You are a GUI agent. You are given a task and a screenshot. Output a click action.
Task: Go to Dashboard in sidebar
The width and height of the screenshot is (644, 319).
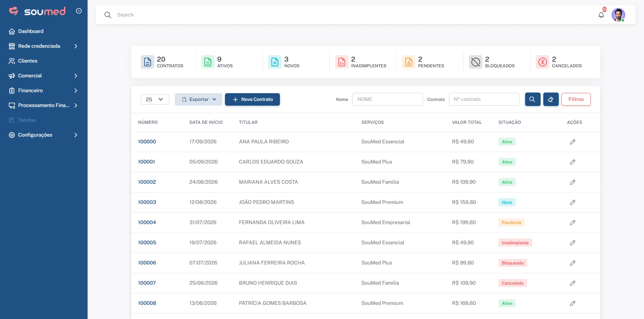[44, 31]
